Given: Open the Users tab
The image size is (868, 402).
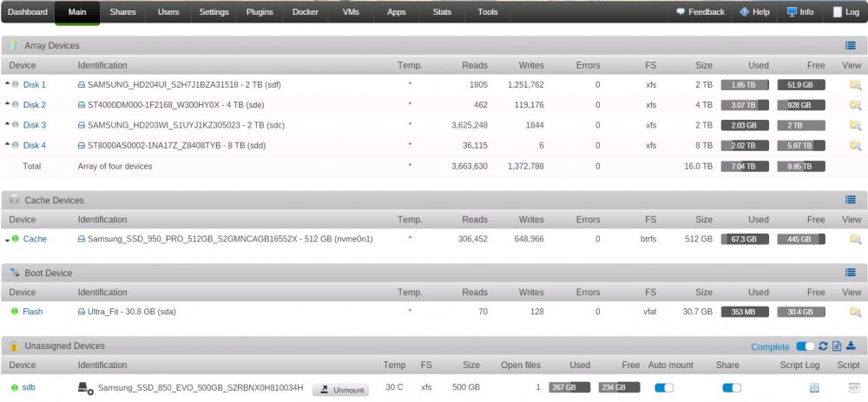Looking at the screenshot, I should coord(168,12).
